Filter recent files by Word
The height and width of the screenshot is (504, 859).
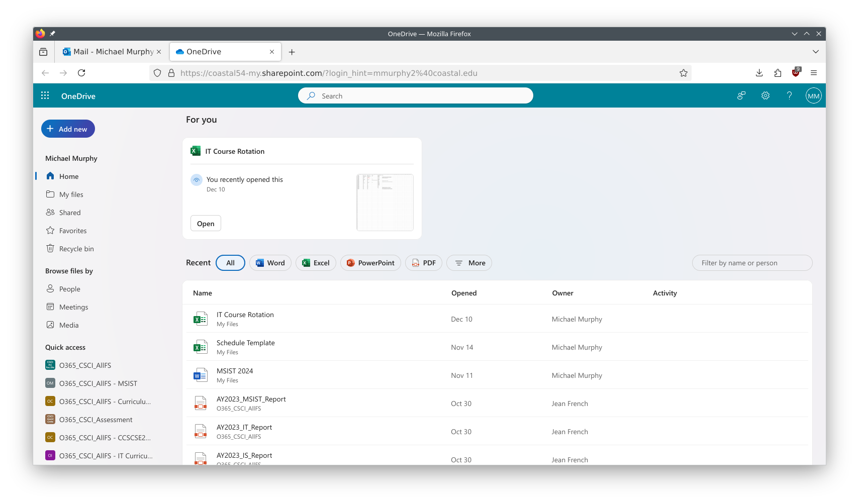point(270,263)
